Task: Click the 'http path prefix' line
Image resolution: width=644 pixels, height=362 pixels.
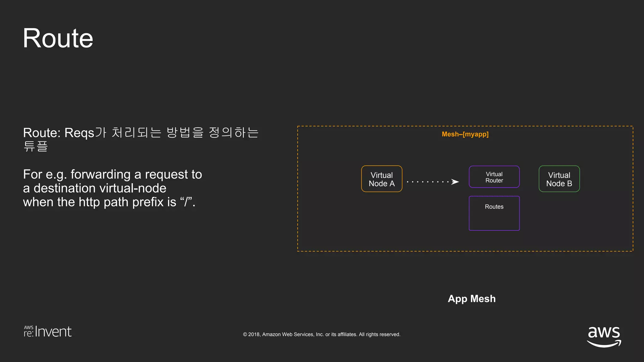Action: (x=109, y=202)
